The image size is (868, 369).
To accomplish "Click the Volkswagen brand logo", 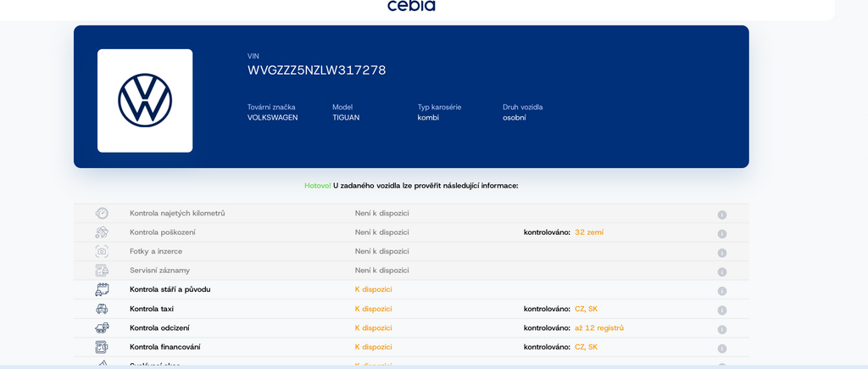I will pos(145,101).
